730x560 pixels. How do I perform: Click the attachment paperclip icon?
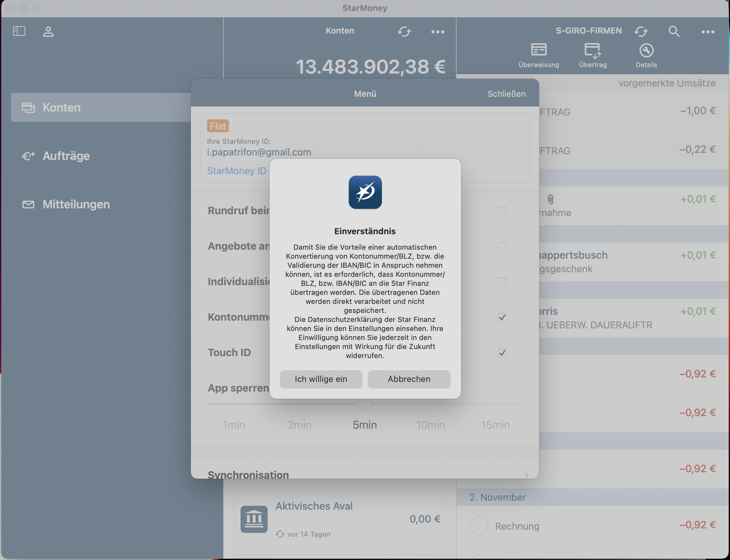550,199
